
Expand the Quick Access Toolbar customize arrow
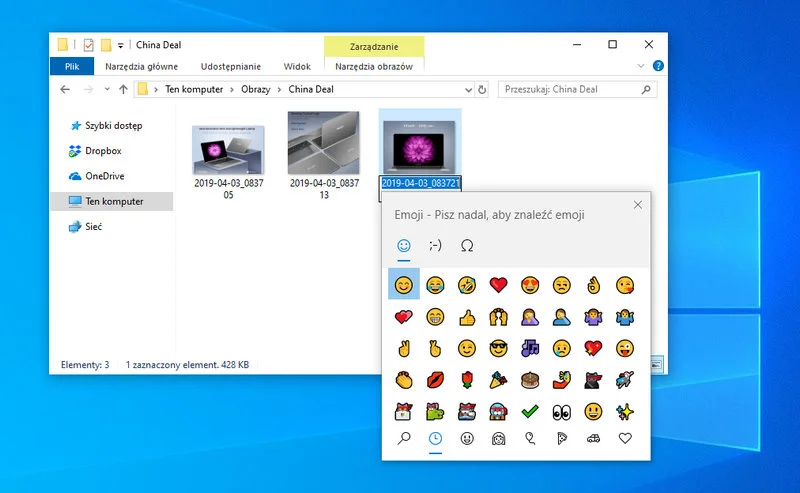pos(121,45)
